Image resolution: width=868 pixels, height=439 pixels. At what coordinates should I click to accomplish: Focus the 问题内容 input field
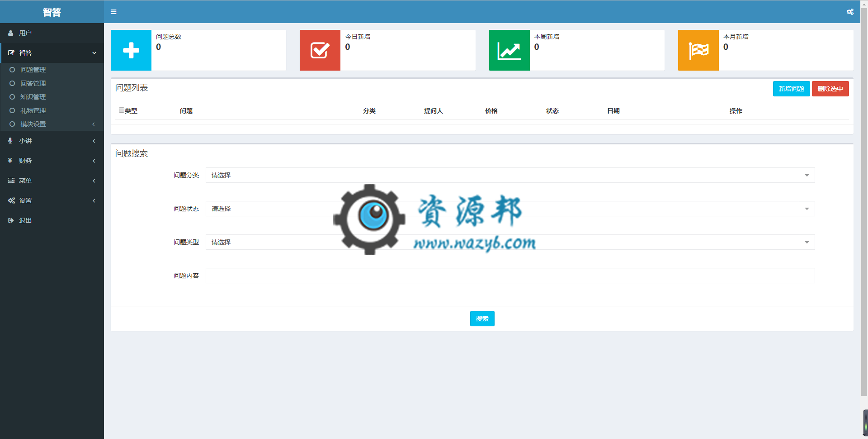pos(510,276)
